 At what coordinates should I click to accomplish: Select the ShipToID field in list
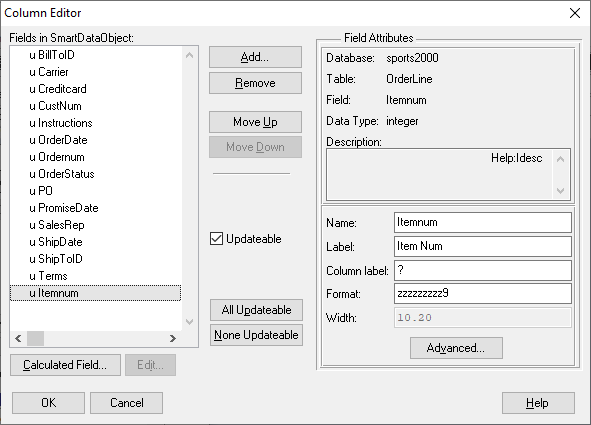[x=95, y=259]
